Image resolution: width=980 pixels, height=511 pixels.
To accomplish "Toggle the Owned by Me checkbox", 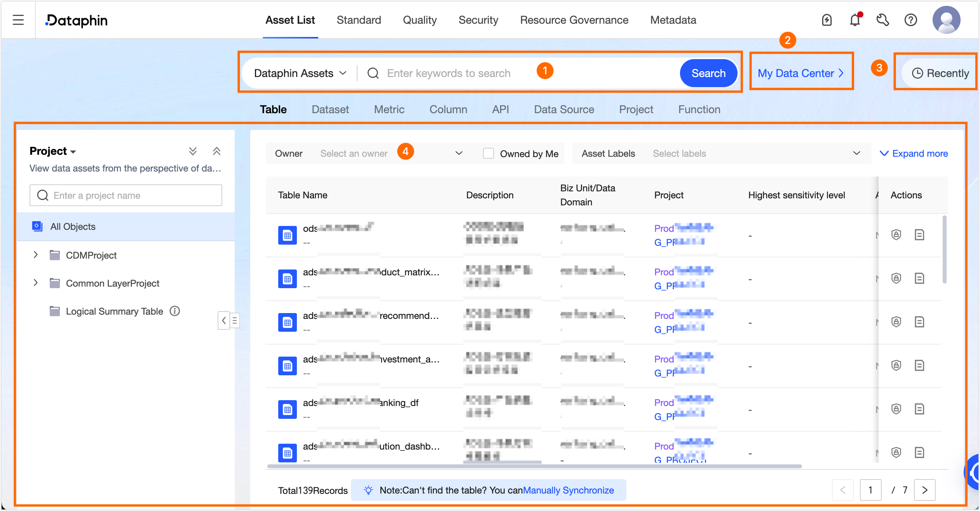I will tap(488, 154).
